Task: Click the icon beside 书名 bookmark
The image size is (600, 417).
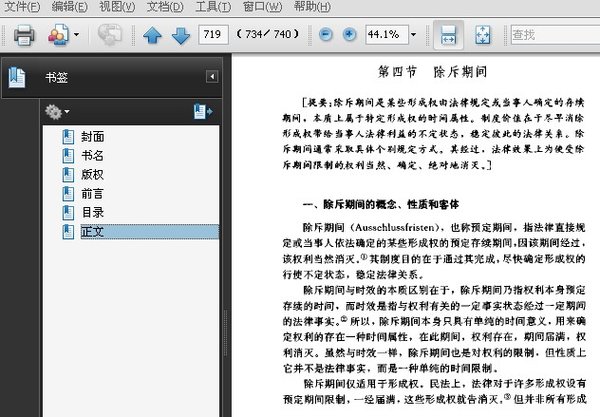Action: click(68, 155)
